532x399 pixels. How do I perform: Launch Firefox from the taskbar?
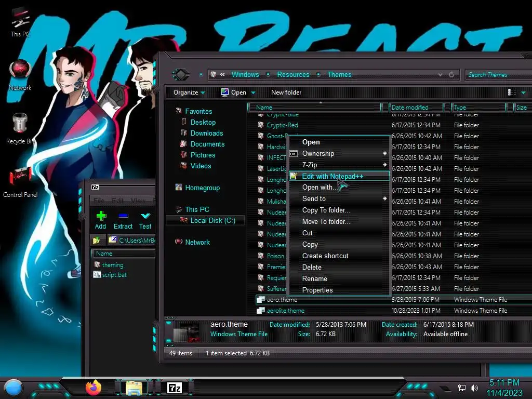(94, 388)
